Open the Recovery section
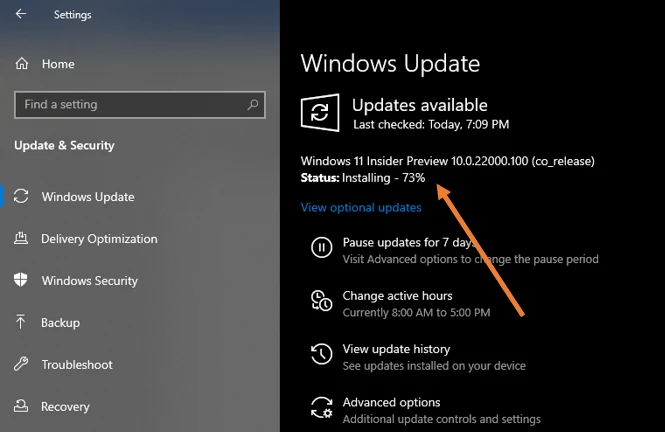665x432 pixels. click(x=65, y=407)
